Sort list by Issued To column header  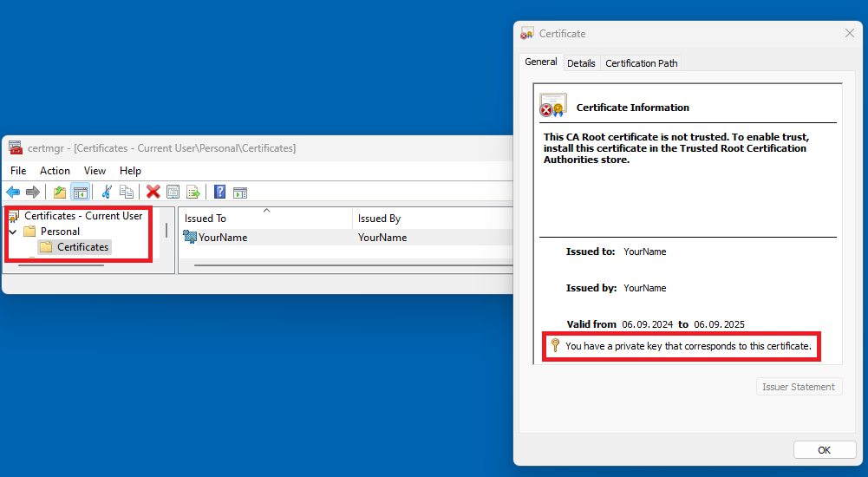coord(206,219)
